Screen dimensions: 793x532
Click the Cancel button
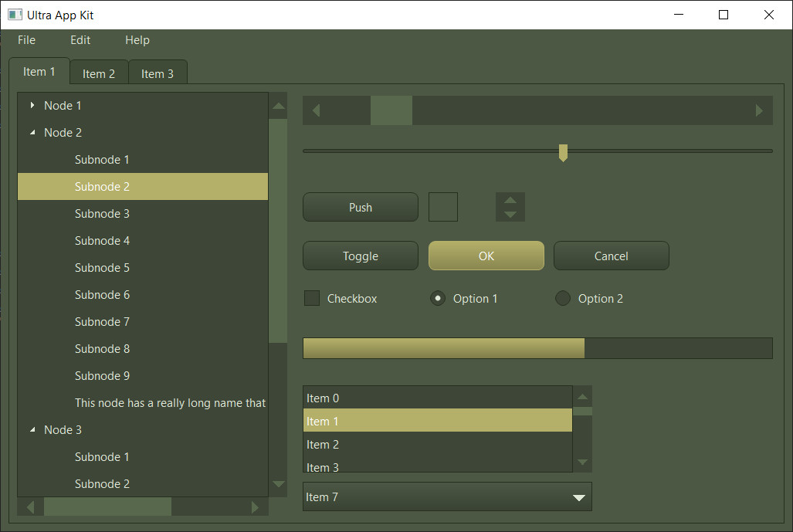tap(611, 256)
